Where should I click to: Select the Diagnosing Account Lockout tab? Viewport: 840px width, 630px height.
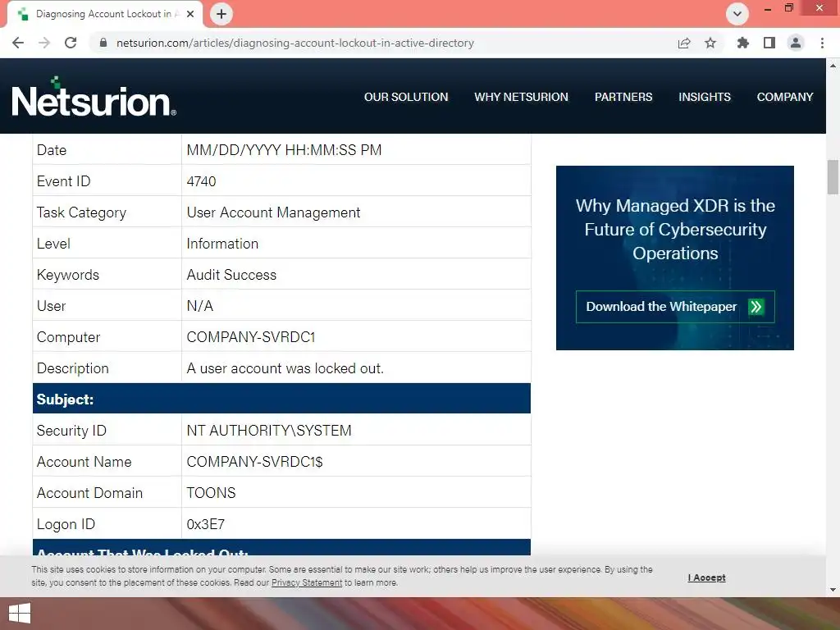tap(105, 14)
